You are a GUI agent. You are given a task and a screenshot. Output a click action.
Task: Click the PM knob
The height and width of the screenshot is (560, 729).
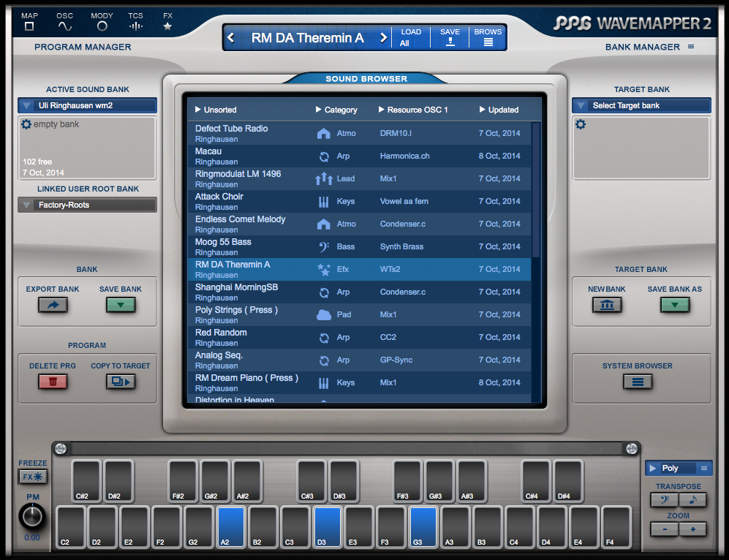coord(32,517)
